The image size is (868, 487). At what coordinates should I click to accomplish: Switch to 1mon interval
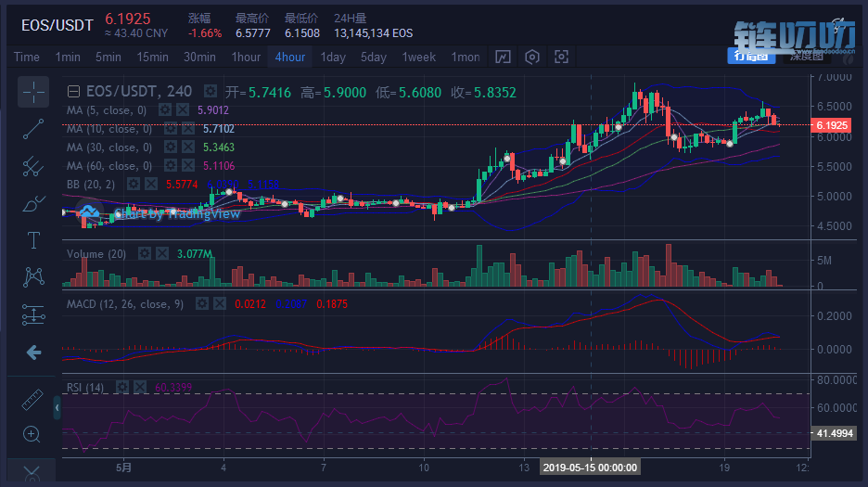[x=465, y=58]
